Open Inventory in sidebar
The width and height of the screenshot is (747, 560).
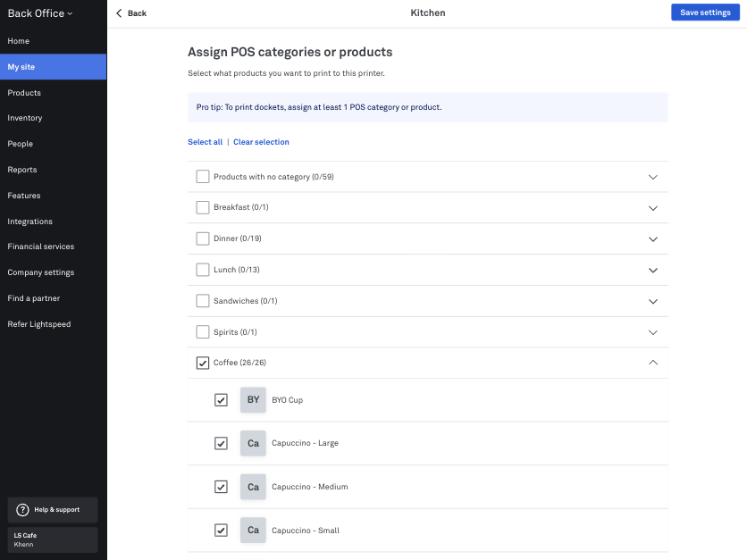[x=54, y=118]
